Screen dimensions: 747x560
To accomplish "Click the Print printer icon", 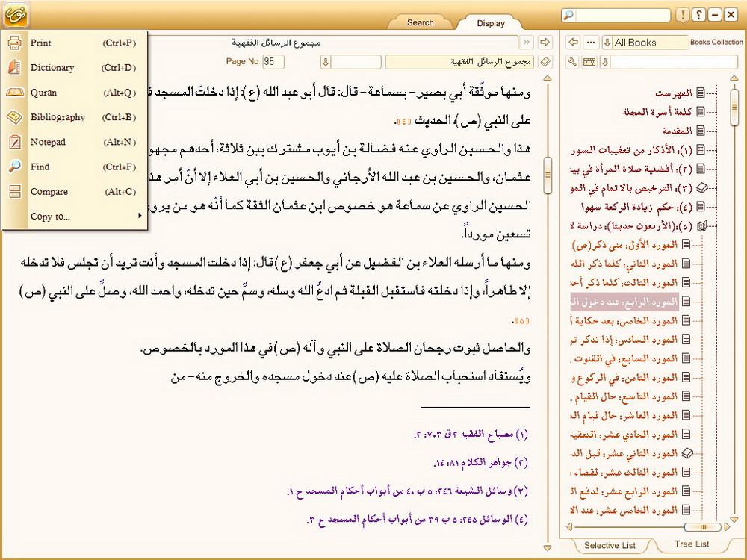I will click(x=15, y=43).
